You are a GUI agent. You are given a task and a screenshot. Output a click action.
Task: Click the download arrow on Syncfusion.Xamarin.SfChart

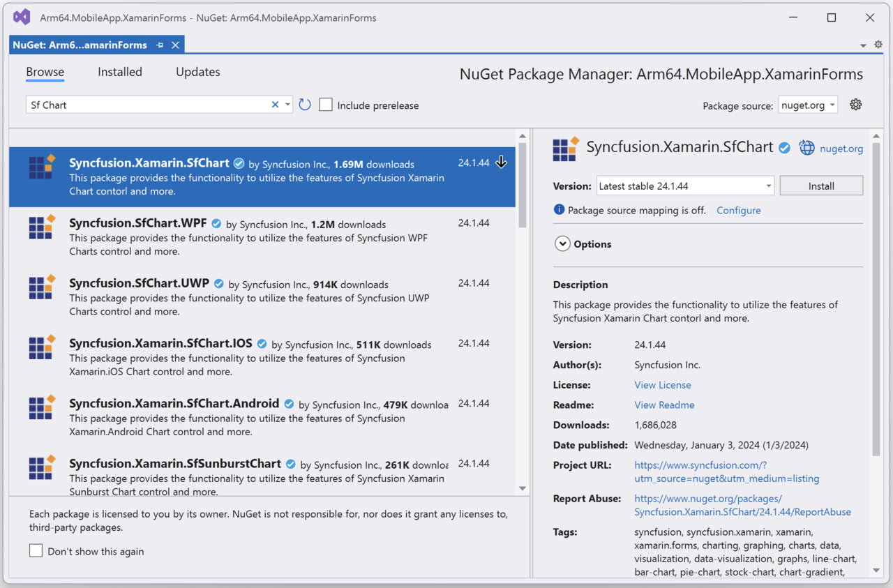click(501, 163)
